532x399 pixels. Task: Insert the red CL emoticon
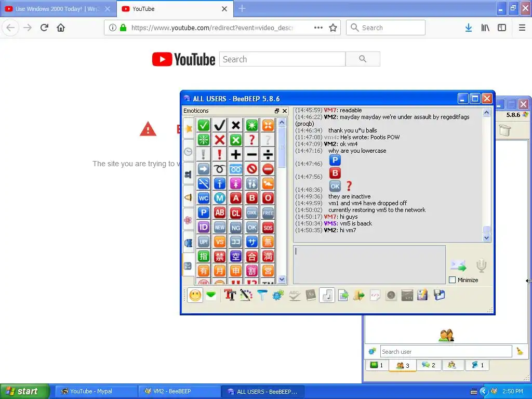235,212
